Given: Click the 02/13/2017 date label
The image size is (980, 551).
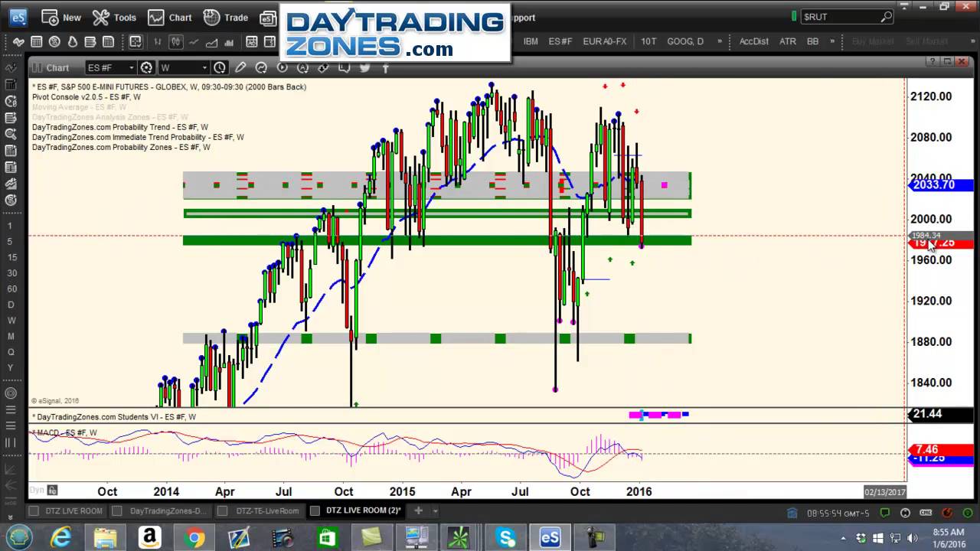Looking at the screenshot, I should click(x=885, y=491).
